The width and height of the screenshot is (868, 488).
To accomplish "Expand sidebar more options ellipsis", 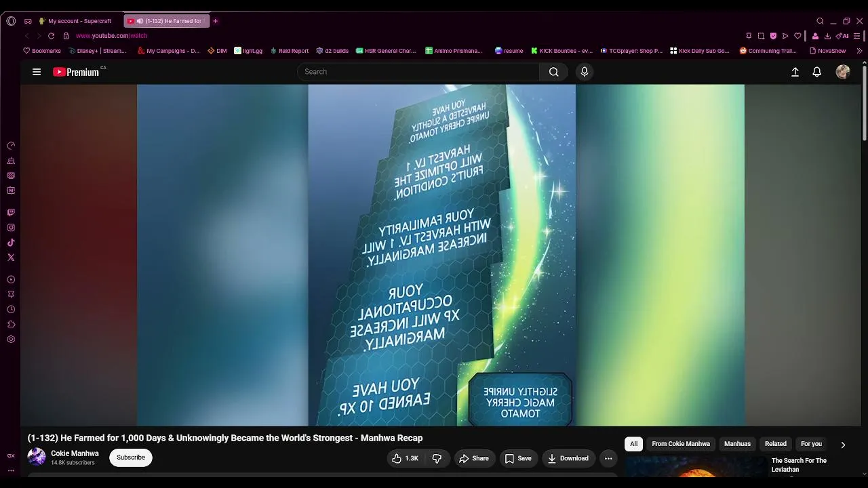I will coord(11,470).
